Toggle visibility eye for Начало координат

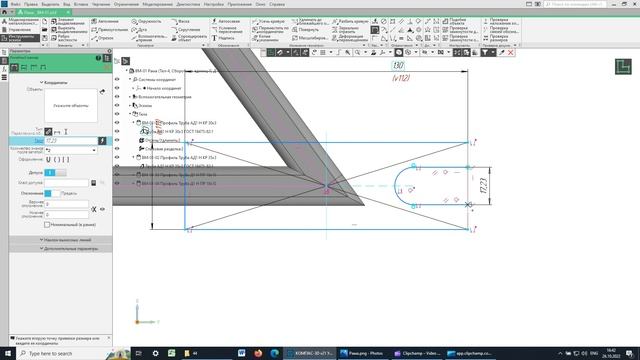click(x=117, y=88)
